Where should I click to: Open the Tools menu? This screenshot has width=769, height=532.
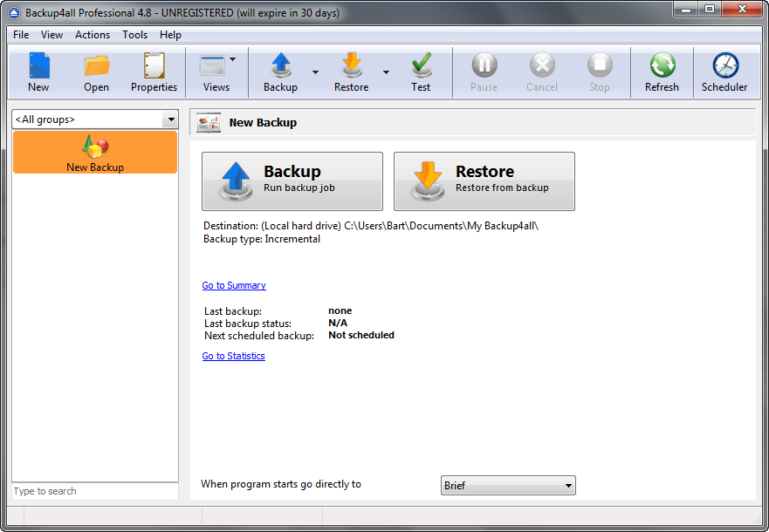(135, 35)
